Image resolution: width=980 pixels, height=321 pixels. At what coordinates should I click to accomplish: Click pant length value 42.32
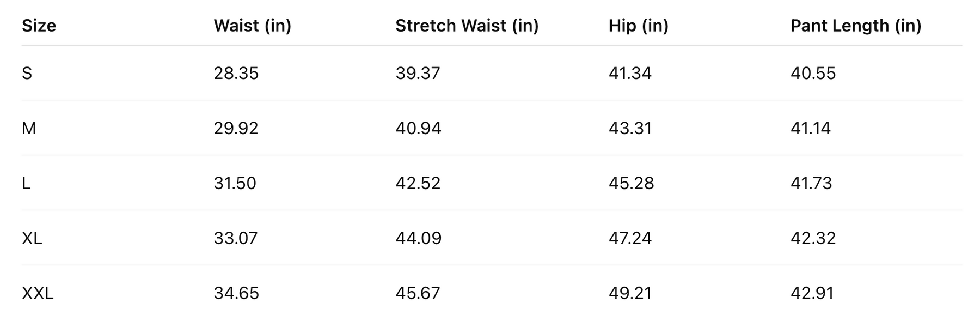coord(813,238)
